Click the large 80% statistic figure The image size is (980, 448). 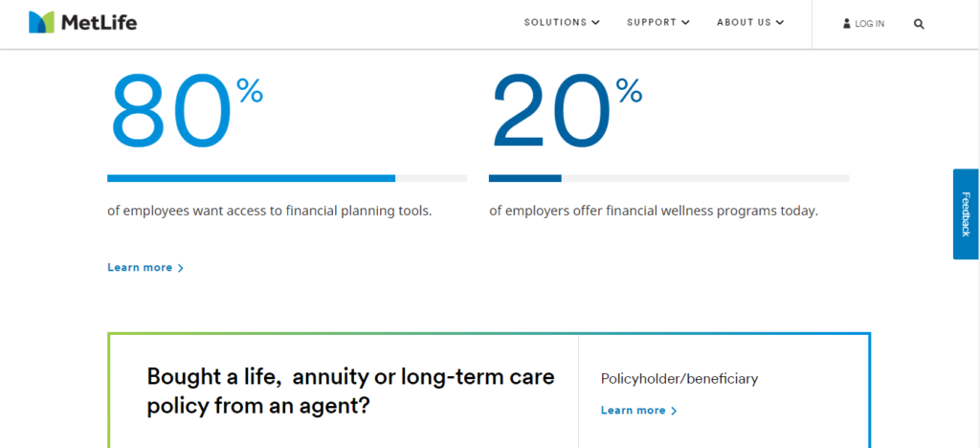[x=187, y=112]
